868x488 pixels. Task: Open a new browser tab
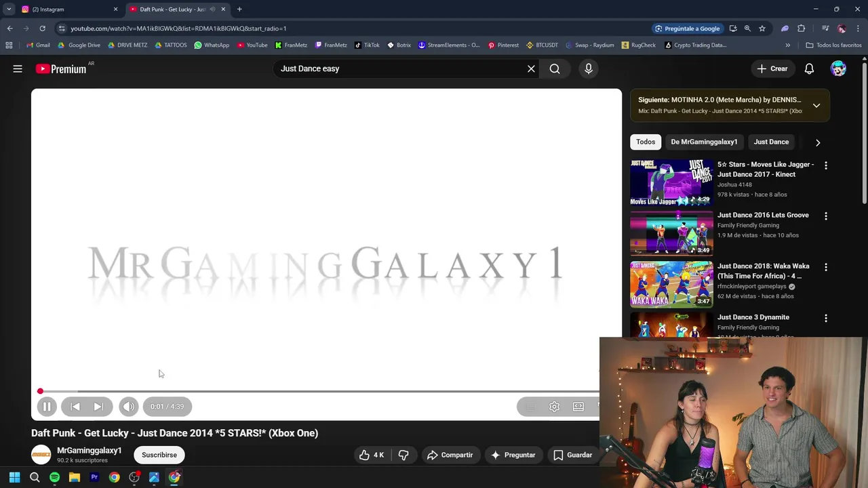239,9
